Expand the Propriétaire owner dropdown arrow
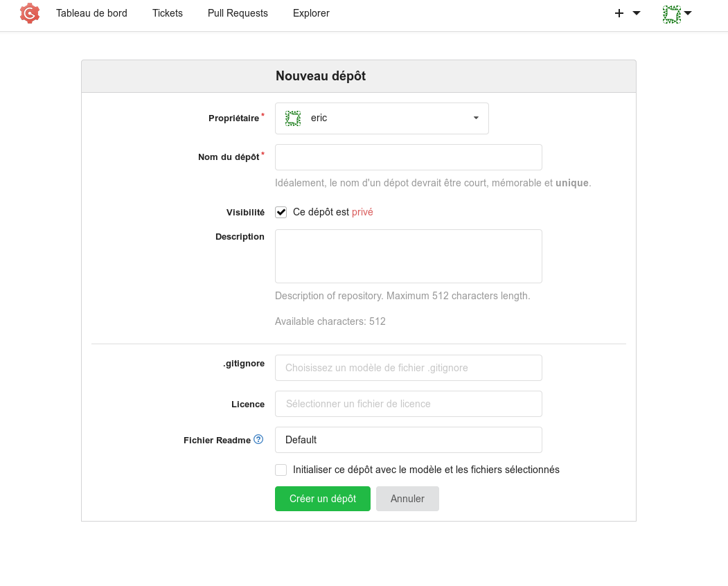Screen dimensions: 728x586 tap(476, 118)
